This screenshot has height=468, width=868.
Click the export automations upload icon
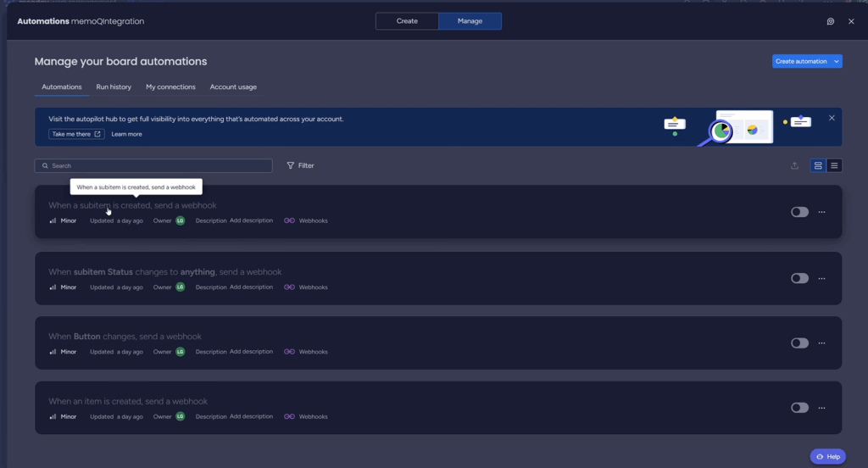tap(794, 165)
